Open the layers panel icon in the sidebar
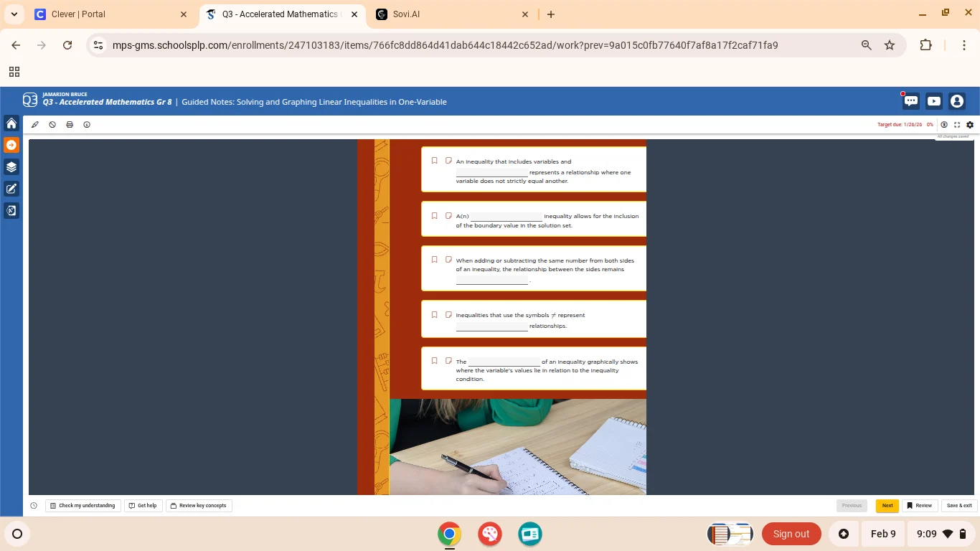Screen dimensions: 980x551 click(11, 166)
